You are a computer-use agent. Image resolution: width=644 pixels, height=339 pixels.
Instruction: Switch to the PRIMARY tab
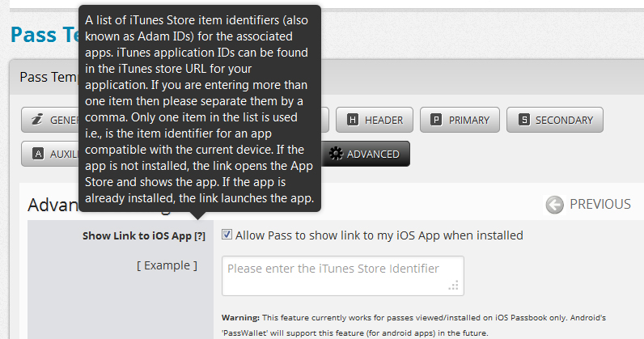click(x=460, y=120)
